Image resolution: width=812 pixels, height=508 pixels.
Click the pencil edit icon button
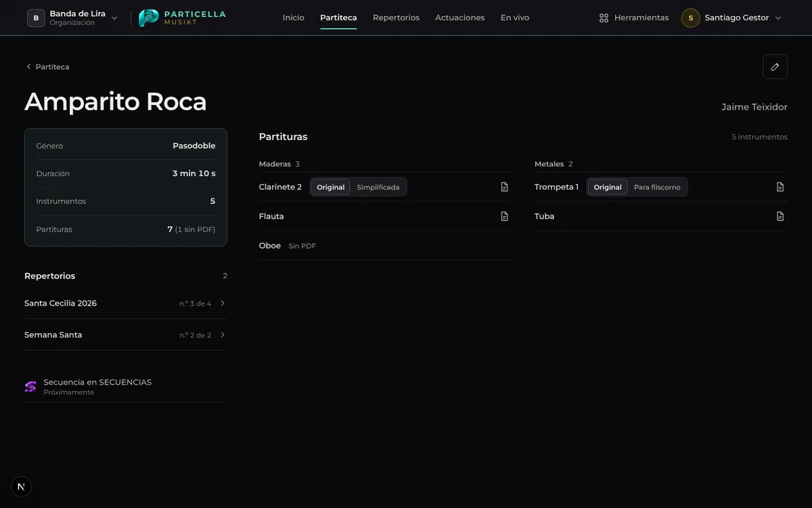775,66
